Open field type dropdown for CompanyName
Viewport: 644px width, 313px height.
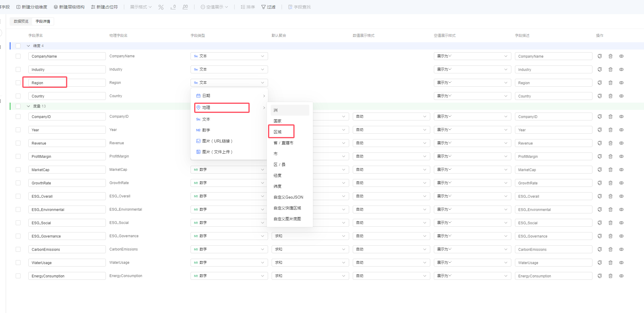(x=229, y=56)
